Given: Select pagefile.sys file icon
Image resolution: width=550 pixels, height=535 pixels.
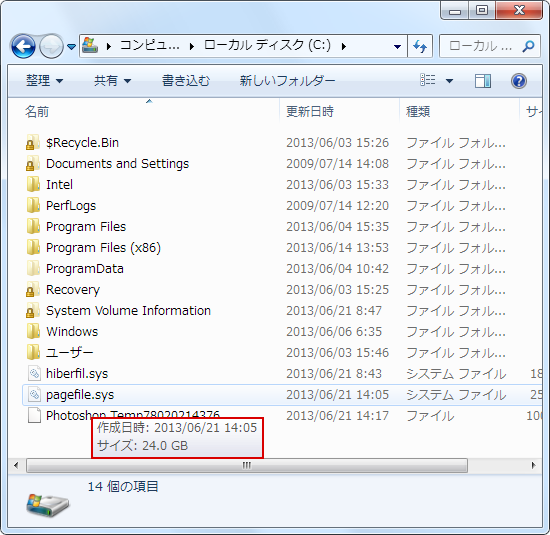Looking at the screenshot, I should tap(34, 394).
